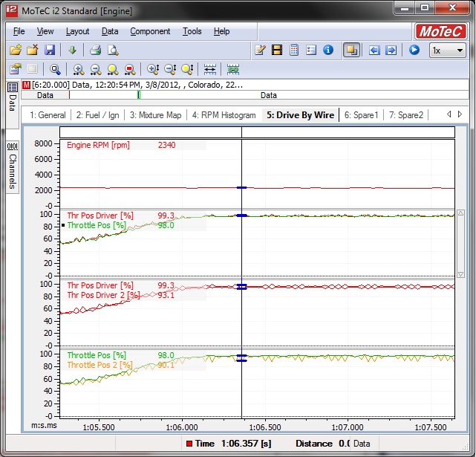Switch to the 6: Spare1 tab
476x457 pixels.
(x=361, y=115)
